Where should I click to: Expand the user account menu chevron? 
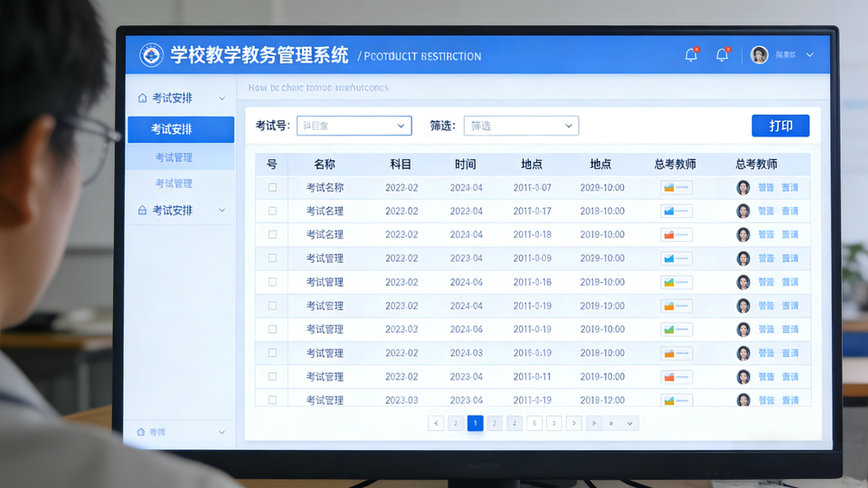click(x=809, y=55)
